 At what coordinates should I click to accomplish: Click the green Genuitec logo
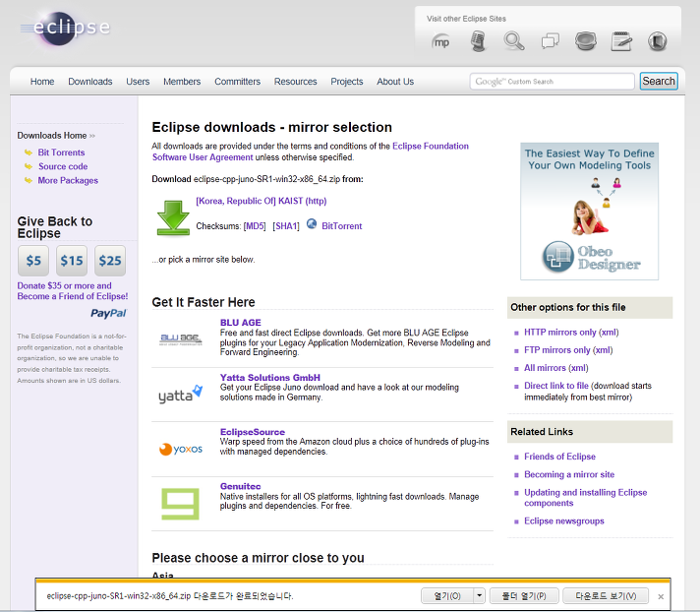(x=180, y=504)
